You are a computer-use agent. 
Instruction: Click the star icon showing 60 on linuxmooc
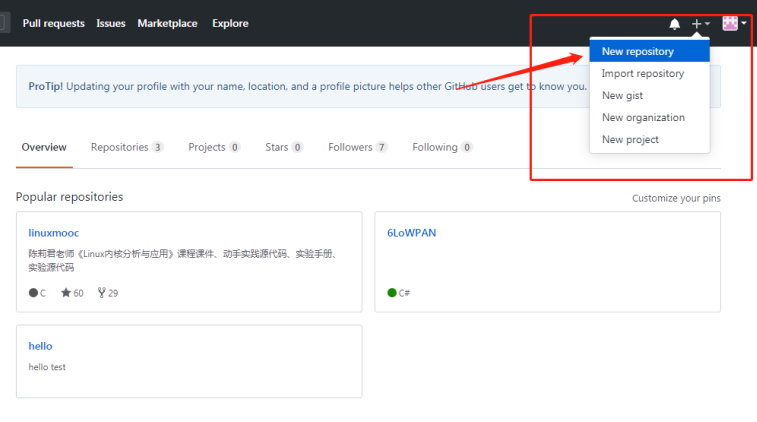click(x=66, y=293)
